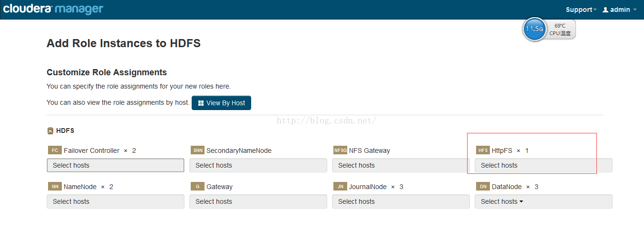Click the HDFS service icon
This screenshot has width=644, height=231.
point(50,131)
